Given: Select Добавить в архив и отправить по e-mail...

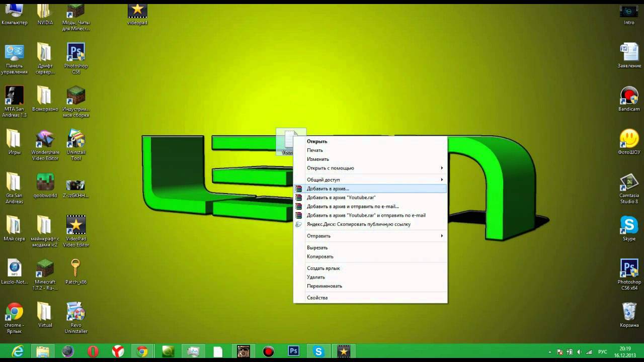Looking at the screenshot, I should [x=370, y=206].
